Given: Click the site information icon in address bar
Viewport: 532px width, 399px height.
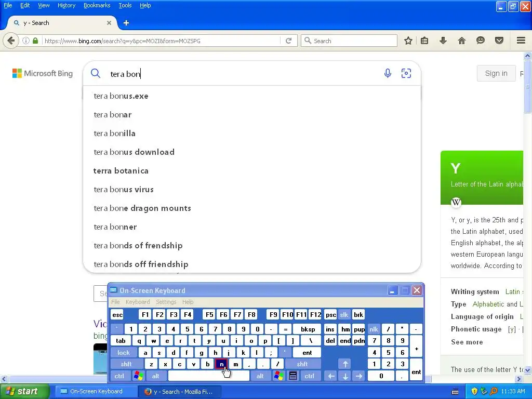Looking at the screenshot, I should tap(26, 41).
